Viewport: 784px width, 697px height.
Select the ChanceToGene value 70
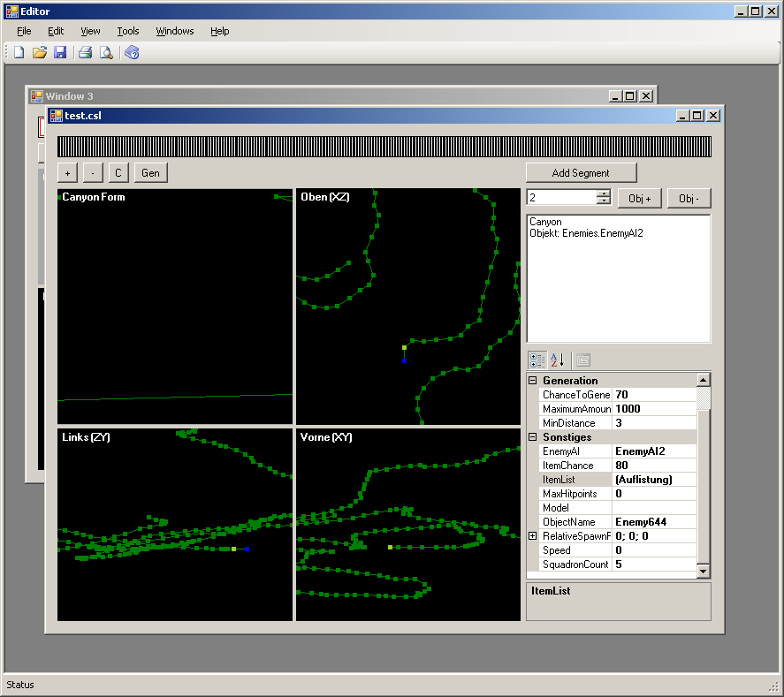coord(654,395)
